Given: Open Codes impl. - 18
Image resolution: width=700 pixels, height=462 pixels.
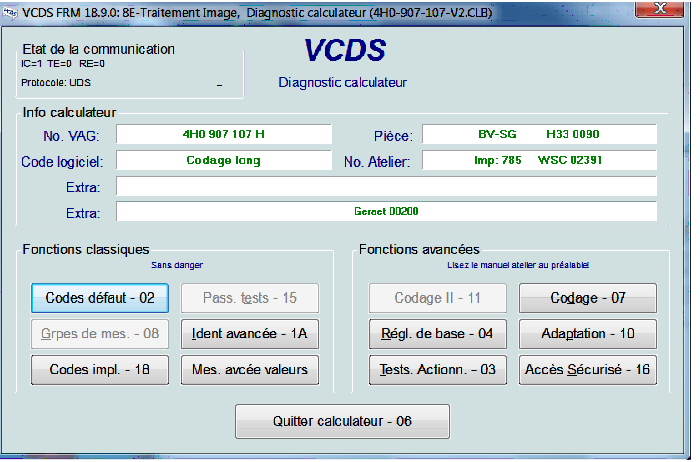Looking at the screenshot, I should (100, 370).
